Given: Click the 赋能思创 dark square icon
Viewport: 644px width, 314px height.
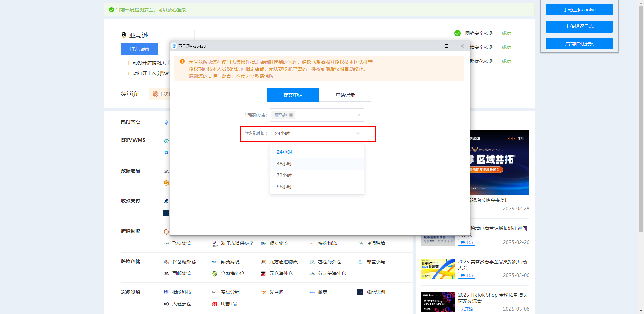Looking at the screenshot, I should click(360, 292).
